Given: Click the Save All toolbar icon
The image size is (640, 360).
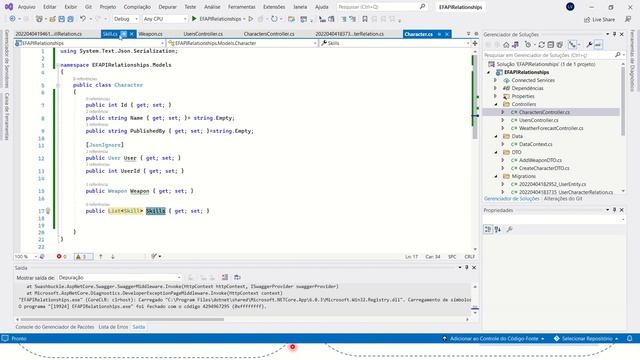Looking at the screenshot, I should (x=71, y=19).
